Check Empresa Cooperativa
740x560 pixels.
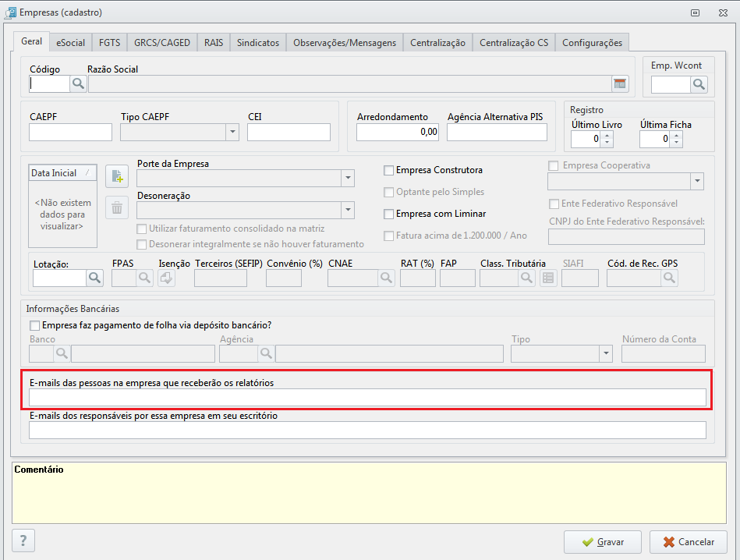[554, 165]
